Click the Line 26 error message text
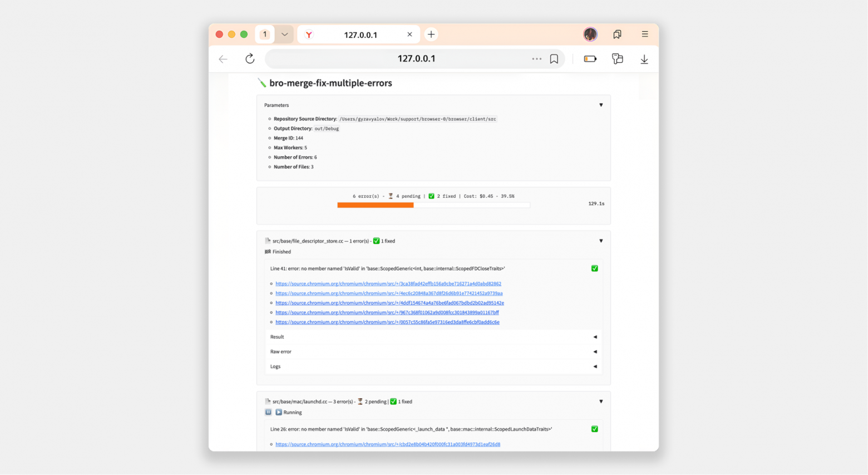 click(x=411, y=429)
